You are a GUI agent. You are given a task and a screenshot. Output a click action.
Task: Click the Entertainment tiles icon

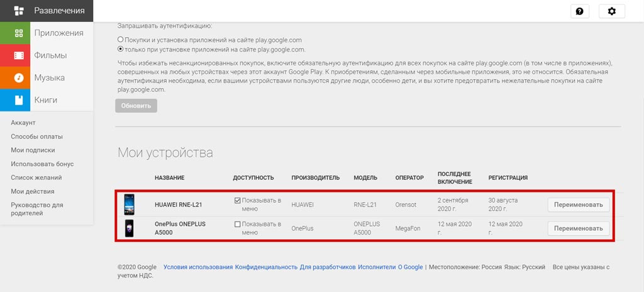pos(19,11)
